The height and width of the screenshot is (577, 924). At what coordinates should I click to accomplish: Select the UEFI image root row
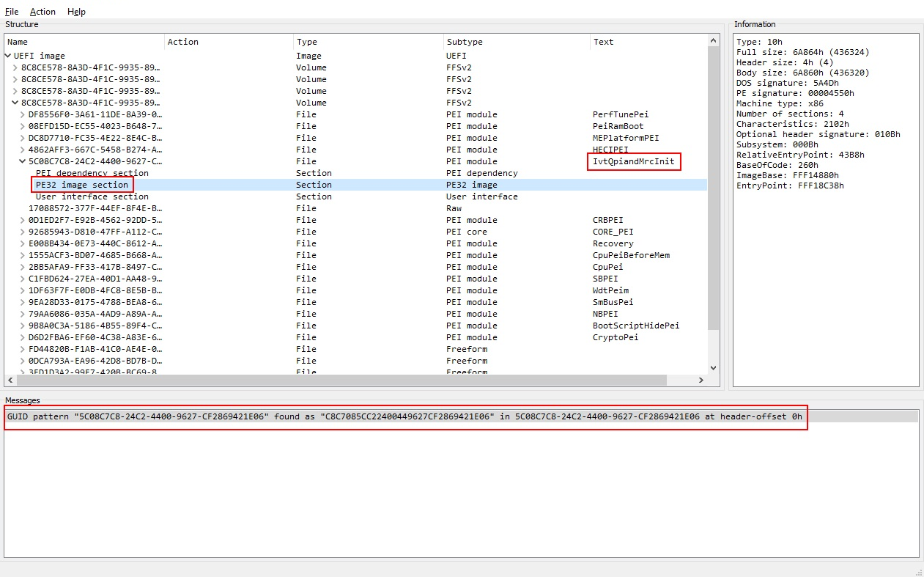coord(356,56)
